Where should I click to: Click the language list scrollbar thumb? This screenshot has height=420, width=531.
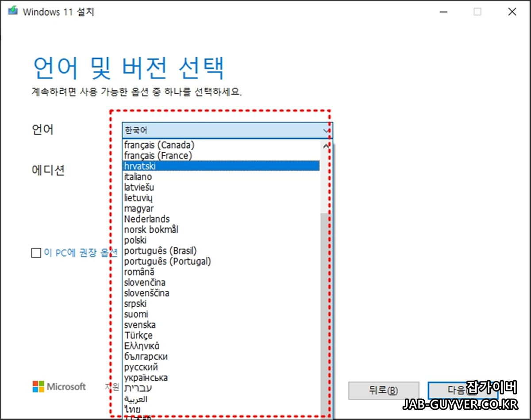click(326, 315)
